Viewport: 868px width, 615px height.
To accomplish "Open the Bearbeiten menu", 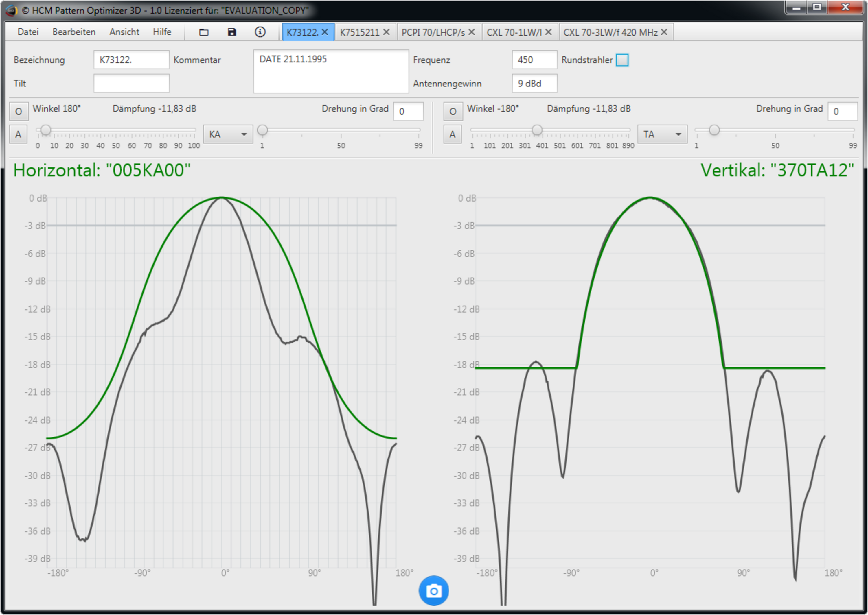I will click(74, 32).
